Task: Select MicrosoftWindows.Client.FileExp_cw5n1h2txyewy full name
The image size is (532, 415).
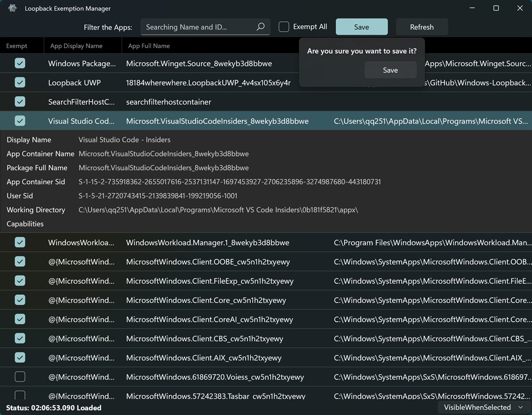Action: point(210,281)
